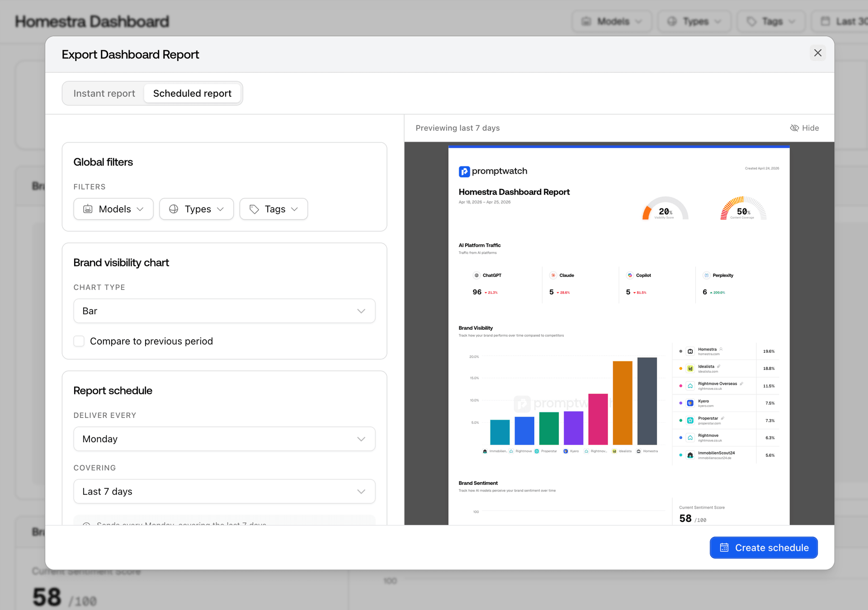868x610 pixels.
Task: Click the Visibility Score 20% gauge
Action: click(x=665, y=208)
